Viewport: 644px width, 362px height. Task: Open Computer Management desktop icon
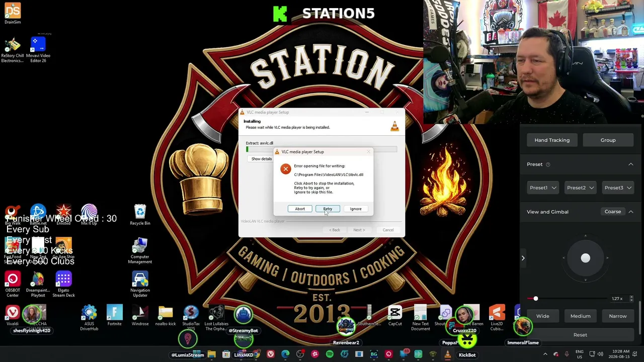[140, 251]
